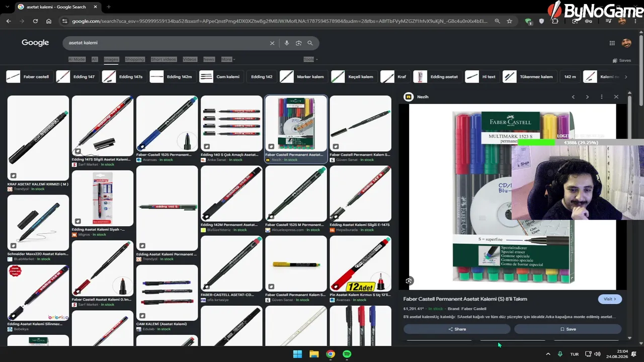644x362 pixels.
Task: Click the browser back arrow
Action: tap(9, 21)
